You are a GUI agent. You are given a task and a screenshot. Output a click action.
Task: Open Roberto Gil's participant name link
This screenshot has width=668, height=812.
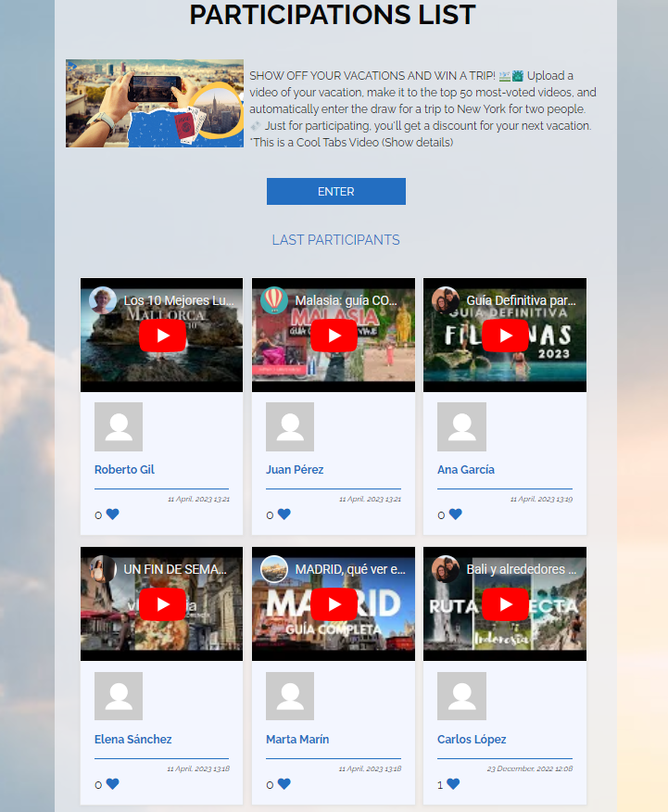click(x=124, y=470)
